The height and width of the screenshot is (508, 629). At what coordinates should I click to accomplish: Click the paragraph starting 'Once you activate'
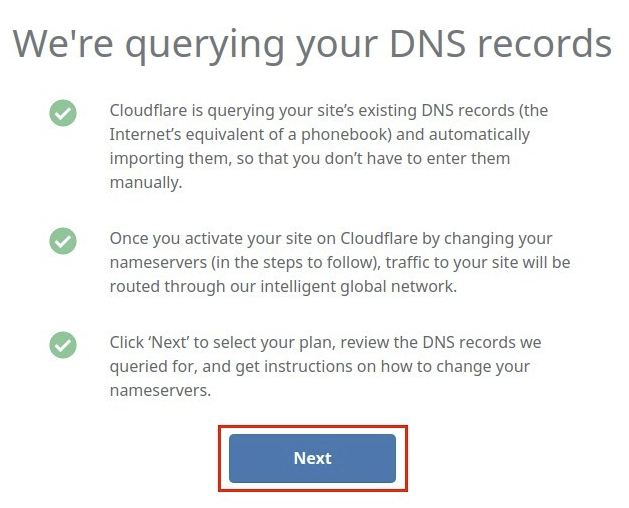340,262
